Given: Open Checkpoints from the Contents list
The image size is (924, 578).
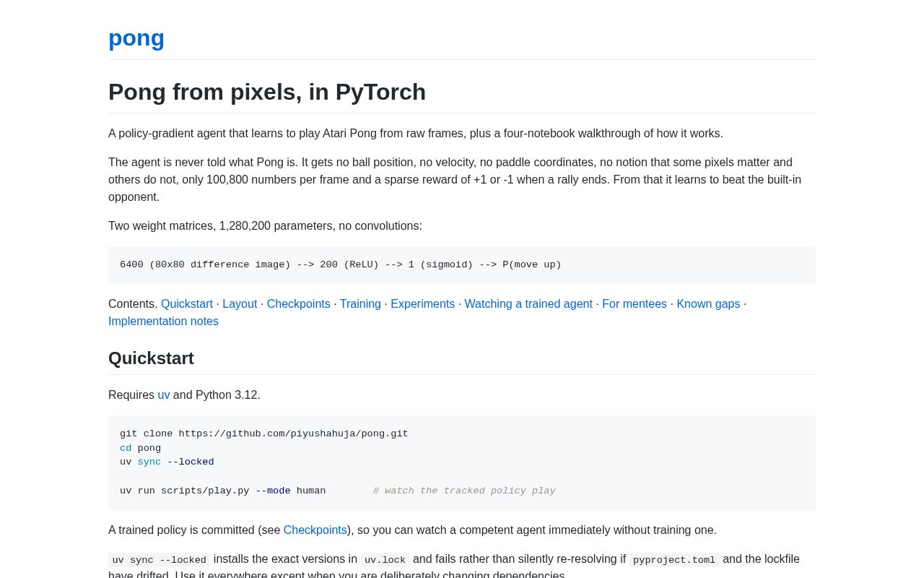Looking at the screenshot, I should pos(298,304).
